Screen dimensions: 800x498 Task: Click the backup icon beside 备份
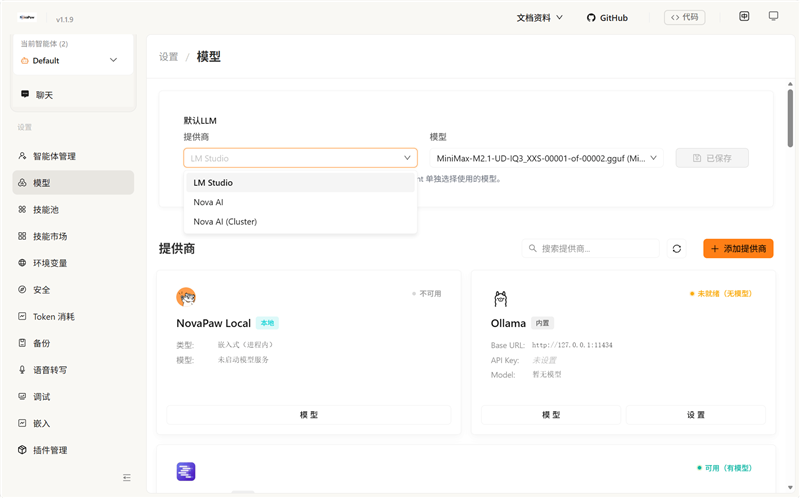pos(22,343)
